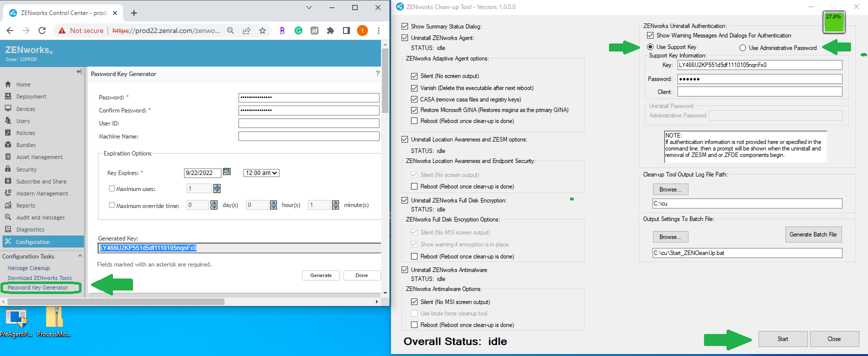
Task: Open the 12:00 am time dropdown
Action: coord(261,173)
